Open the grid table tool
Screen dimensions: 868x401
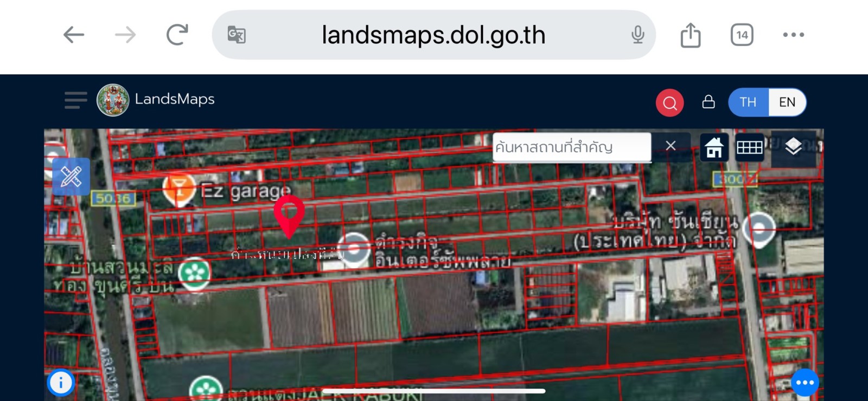[750, 147]
